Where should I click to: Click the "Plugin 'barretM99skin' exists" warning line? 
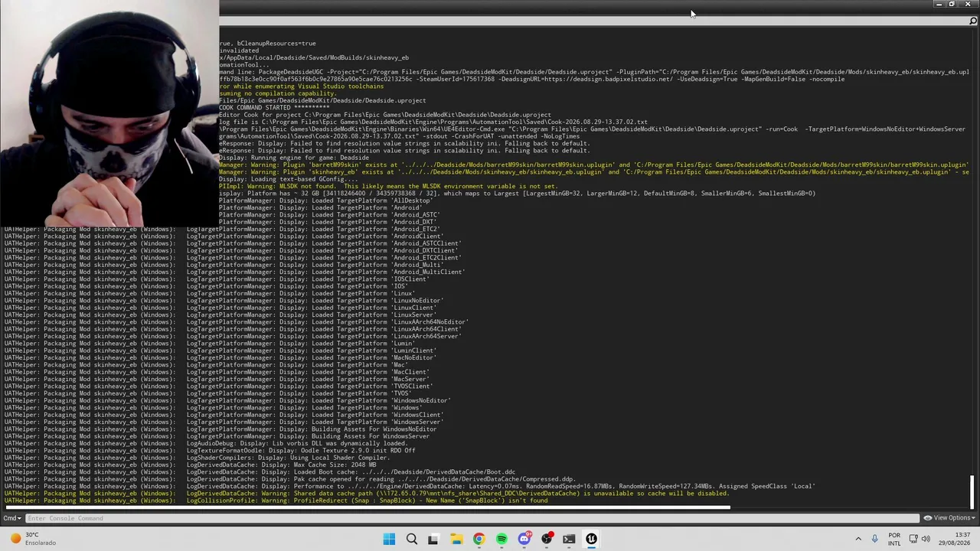[x=593, y=165]
